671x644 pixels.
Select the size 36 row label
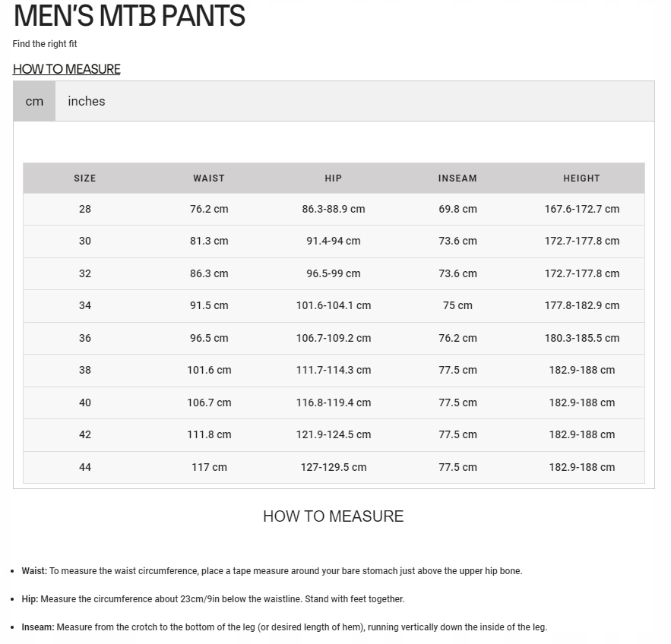tap(85, 338)
